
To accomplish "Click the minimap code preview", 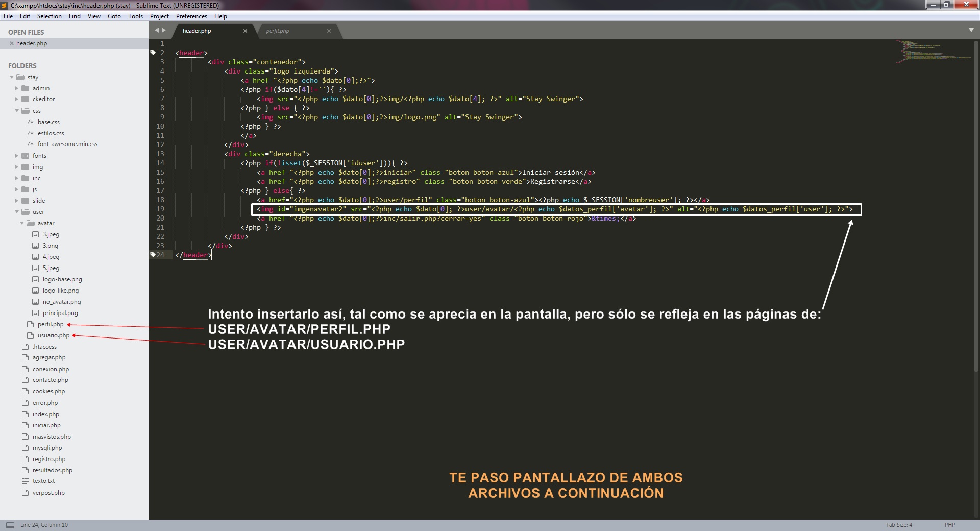I will 933,52.
